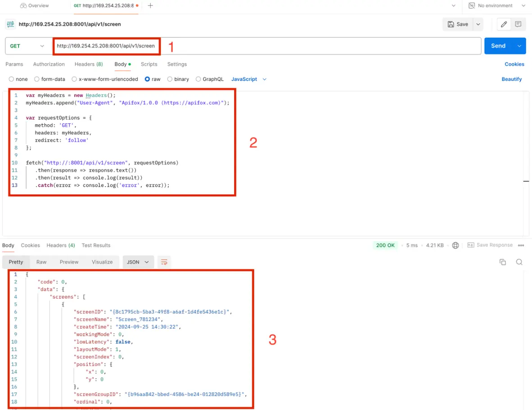Search the response with magnifier icon
The width and height of the screenshot is (532, 410).
(x=519, y=262)
